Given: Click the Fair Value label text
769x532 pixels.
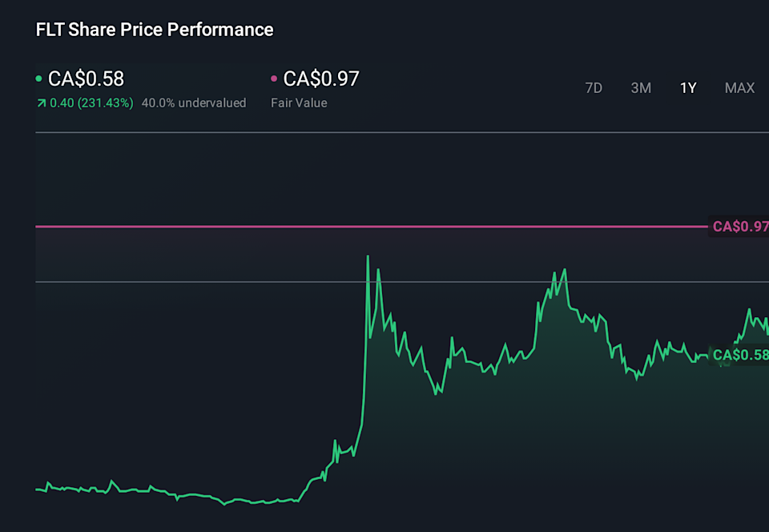Looking at the screenshot, I should [x=298, y=103].
